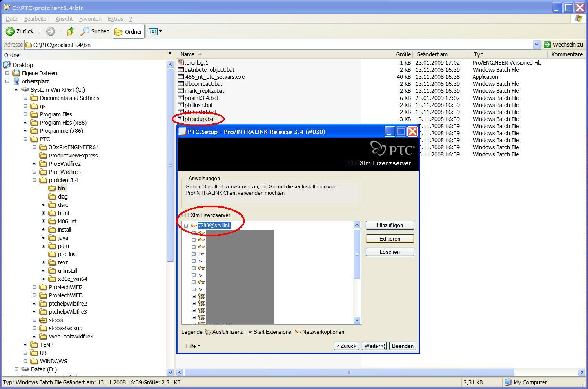Collapse the 7788@srvilink license node
This screenshot has height=389, width=588.
(x=186, y=226)
